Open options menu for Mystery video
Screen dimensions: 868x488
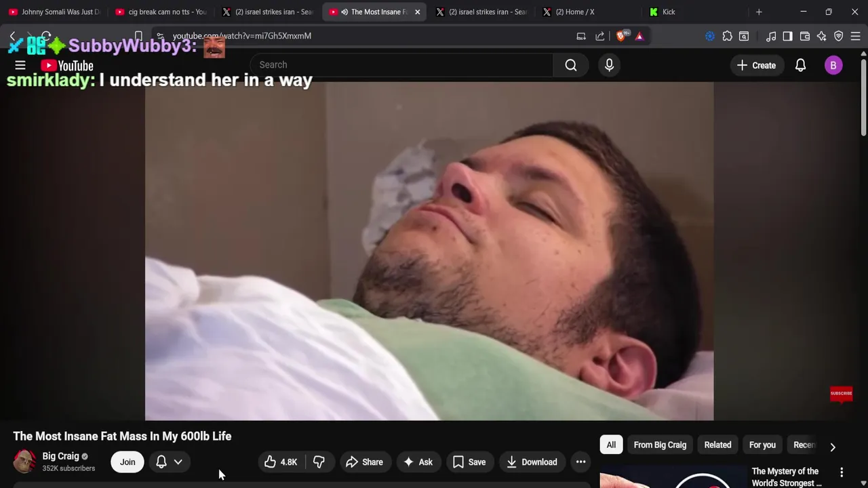tap(842, 472)
